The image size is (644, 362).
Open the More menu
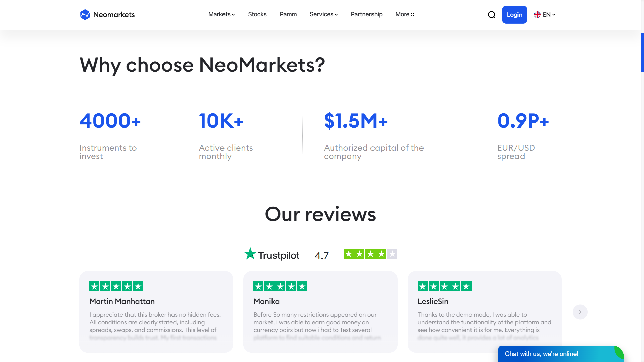(405, 14)
